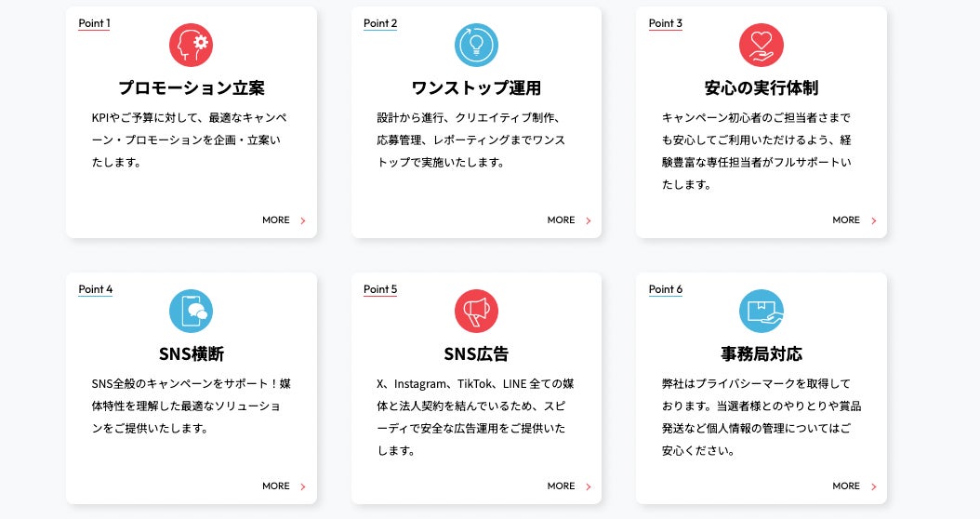The height and width of the screenshot is (519, 980).
Task: Click the red arrow in the プロモーション立案 card
Action: (303, 221)
